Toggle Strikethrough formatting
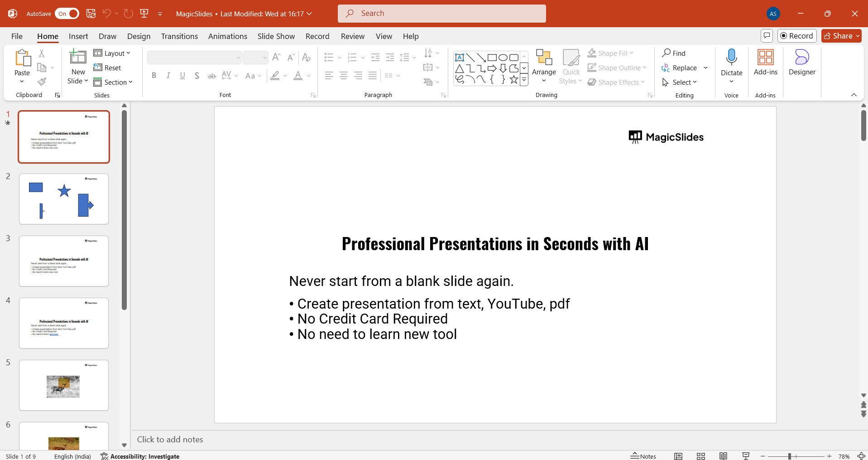This screenshot has width=868, height=460. pos(211,76)
